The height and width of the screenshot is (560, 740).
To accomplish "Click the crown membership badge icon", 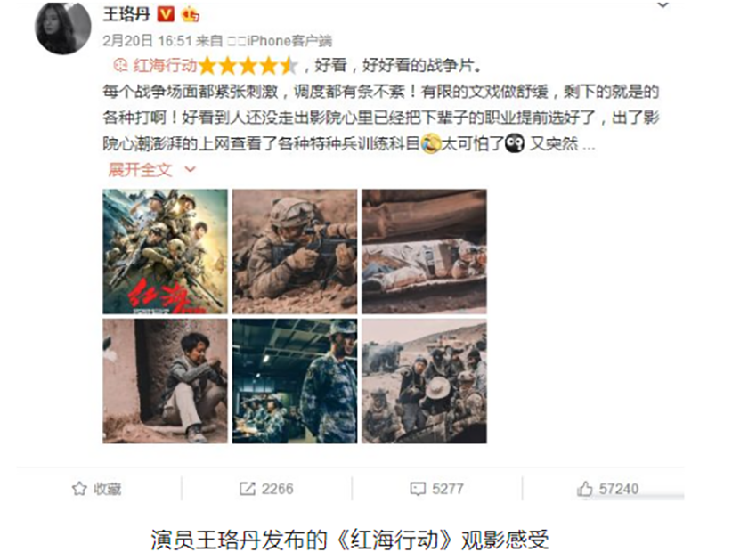I will [191, 14].
